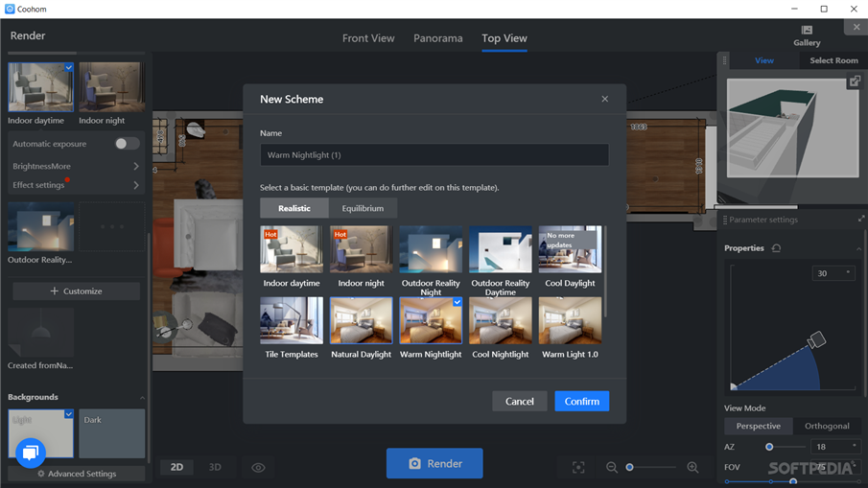
Task: Expand BrightnessMore settings
Action: click(76, 166)
